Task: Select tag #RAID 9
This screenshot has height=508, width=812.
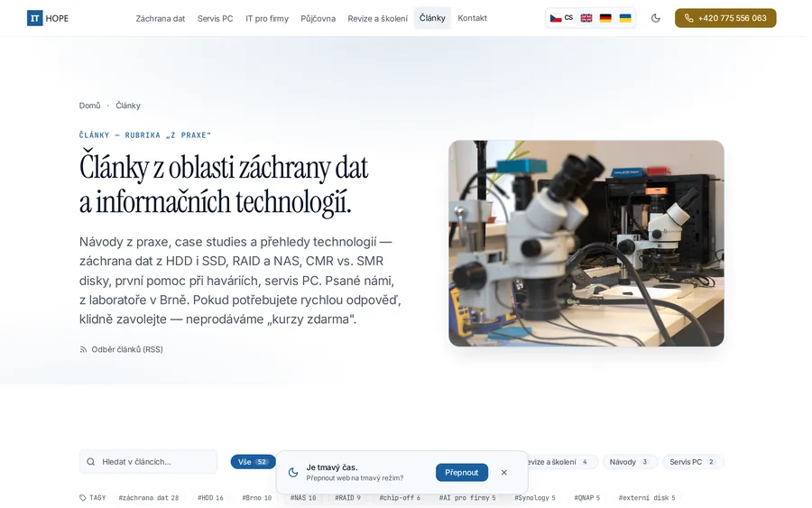Action: click(347, 498)
